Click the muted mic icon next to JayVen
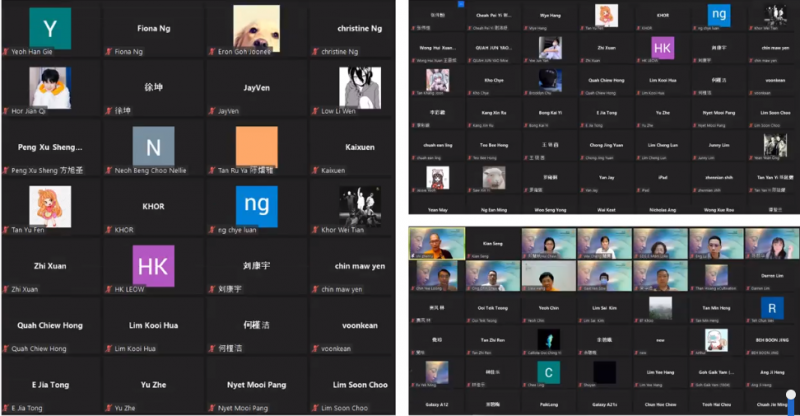Screen dimensions: 800x416 (211, 111)
